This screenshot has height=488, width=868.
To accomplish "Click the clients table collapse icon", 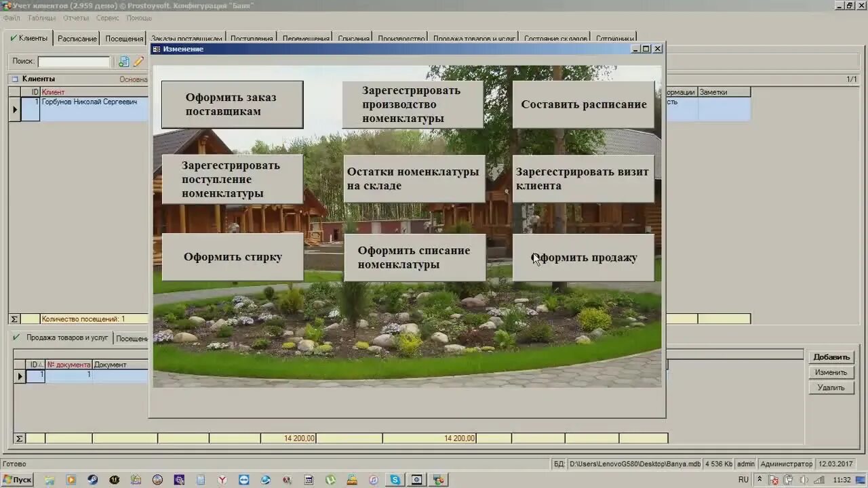I will point(15,79).
